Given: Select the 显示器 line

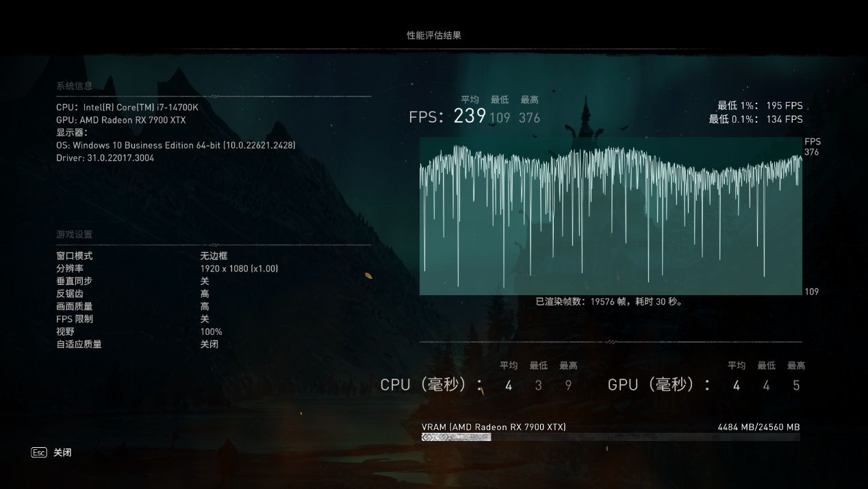Looking at the screenshot, I should point(72,133).
